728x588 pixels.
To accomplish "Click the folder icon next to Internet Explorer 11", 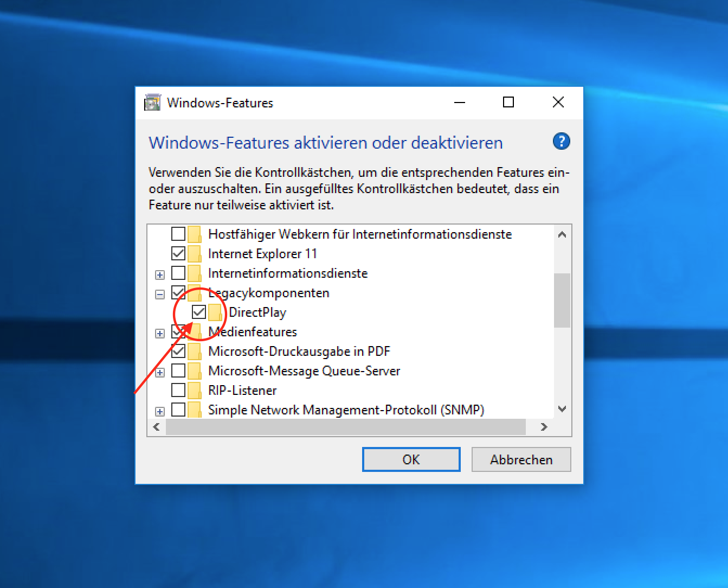I will (194, 253).
